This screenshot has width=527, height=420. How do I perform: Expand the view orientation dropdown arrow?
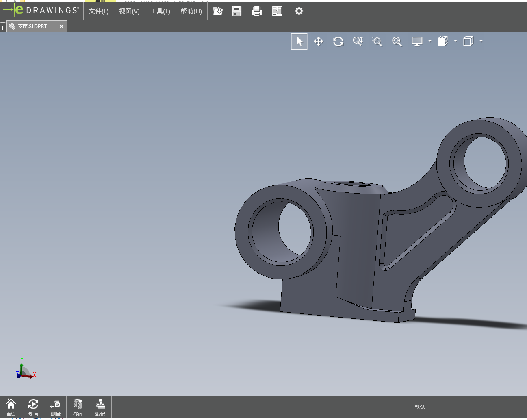[455, 41]
